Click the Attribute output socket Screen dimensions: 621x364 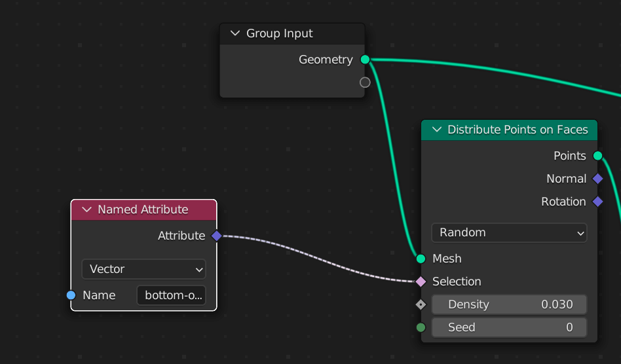pyautogui.click(x=217, y=236)
